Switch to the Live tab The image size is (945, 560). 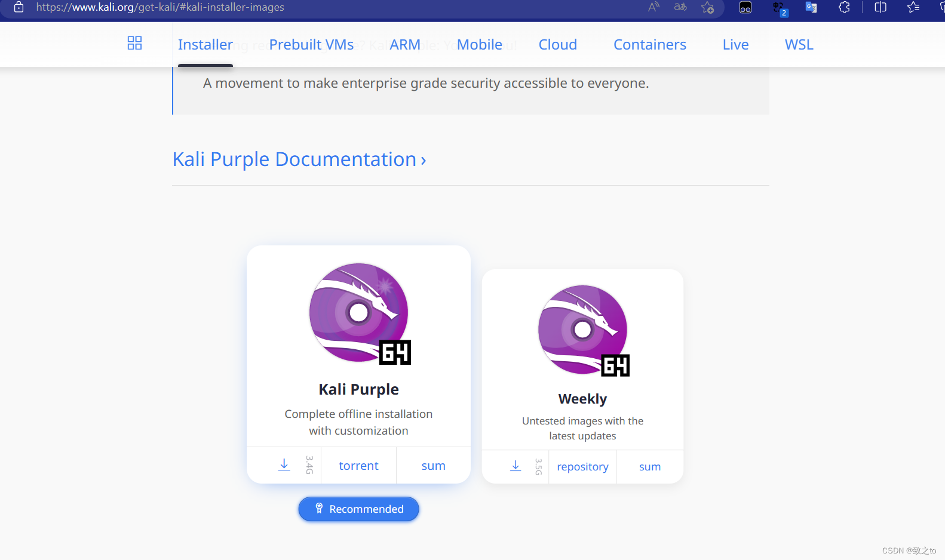pyautogui.click(x=736, y=45)
